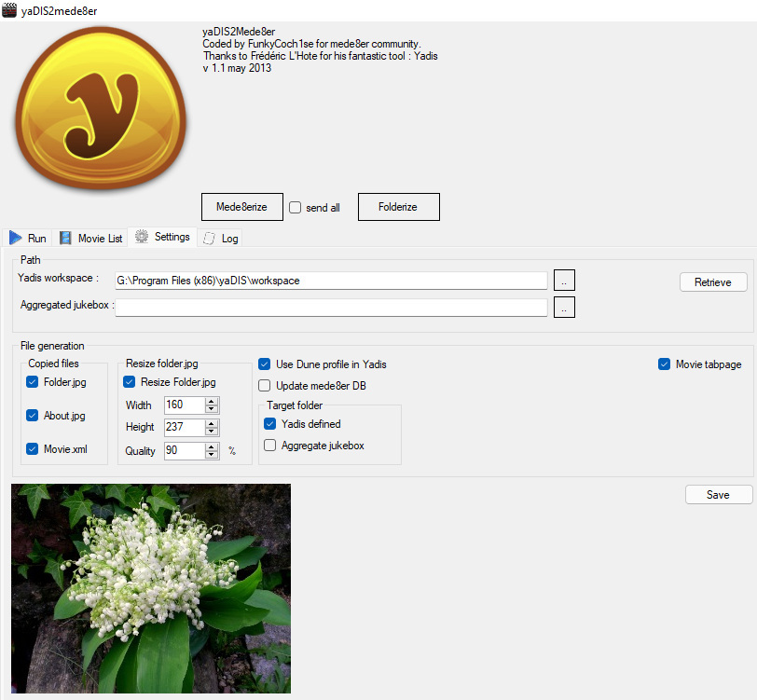The width and height of the screenshot is (757, 700).
Task: Decrease Width value with down arrow
Action: pyautogui.click(x=211, y=408)
